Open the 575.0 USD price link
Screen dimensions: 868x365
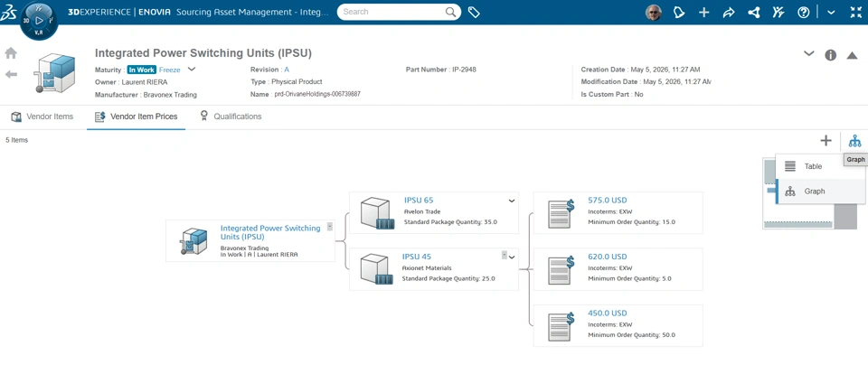click(608, 201)
